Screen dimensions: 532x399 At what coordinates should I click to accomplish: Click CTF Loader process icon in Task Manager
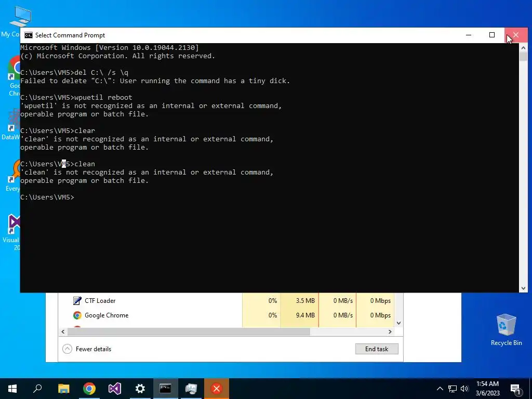[x=77, y=301]
